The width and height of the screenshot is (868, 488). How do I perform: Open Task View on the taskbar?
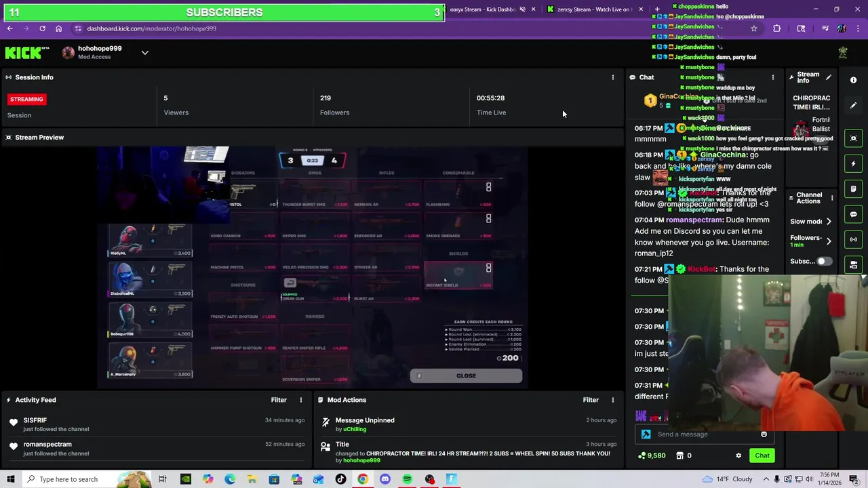(x=163, y=479)
